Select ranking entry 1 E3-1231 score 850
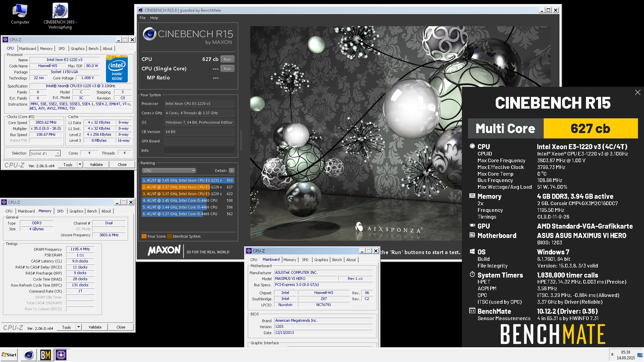Viewport: 644px width, 362px height. (188, 180)
